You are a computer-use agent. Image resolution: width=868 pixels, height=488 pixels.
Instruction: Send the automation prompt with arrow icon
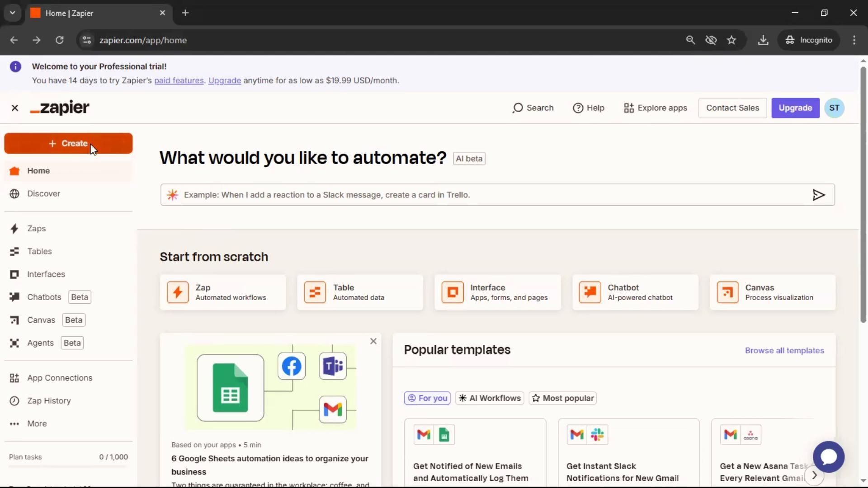click(818, 195)
